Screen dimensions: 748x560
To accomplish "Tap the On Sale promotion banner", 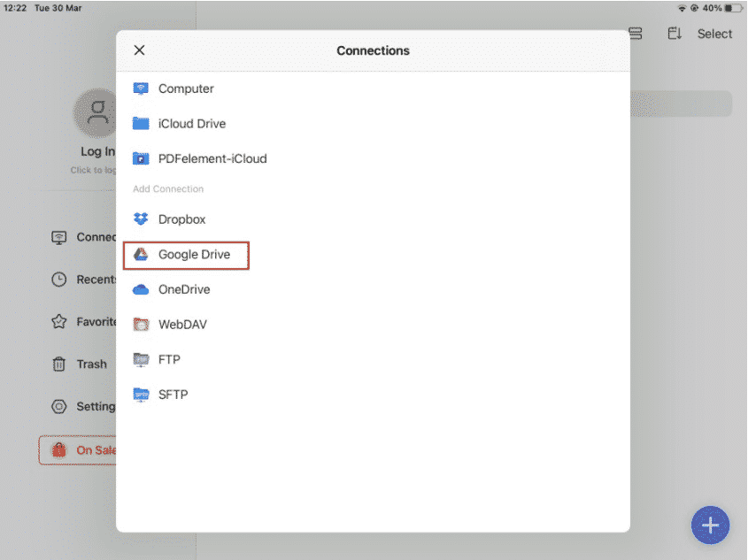I will 80,450.
